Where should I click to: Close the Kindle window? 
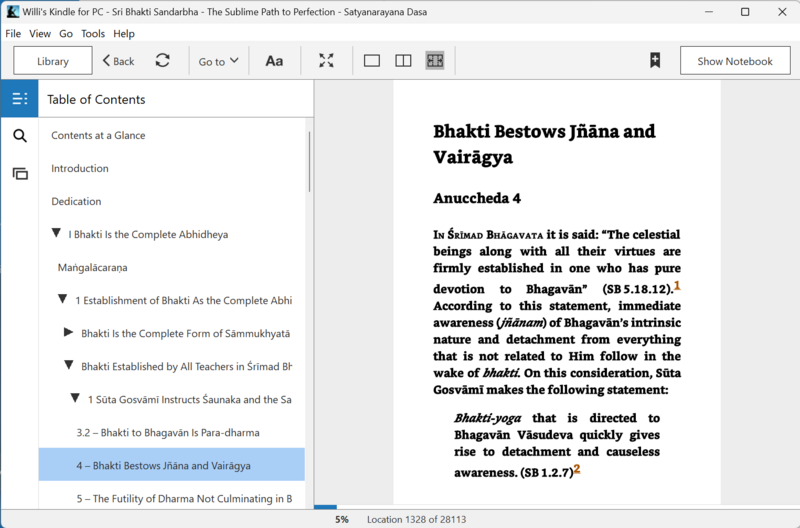[x=782, y=12]
